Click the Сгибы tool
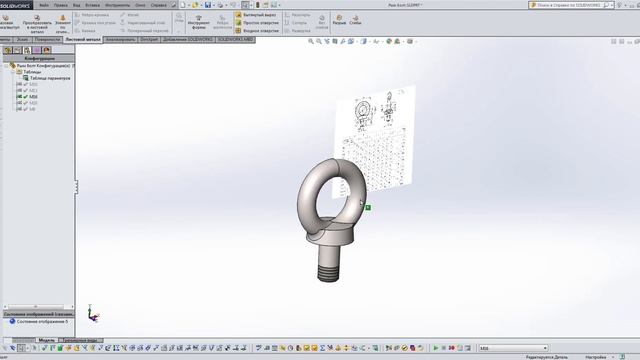The height and width of the screenshot is (360, 640). tap(356, 20)
